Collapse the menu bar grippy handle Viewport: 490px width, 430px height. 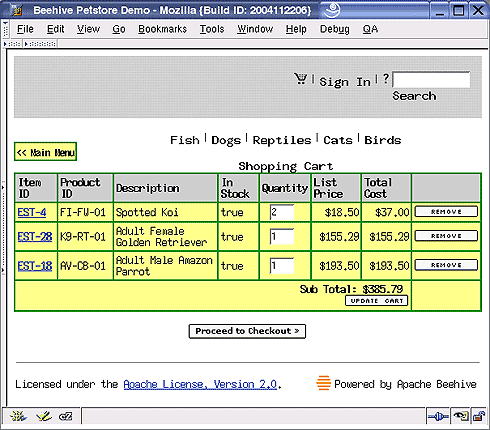click(6, 29)
